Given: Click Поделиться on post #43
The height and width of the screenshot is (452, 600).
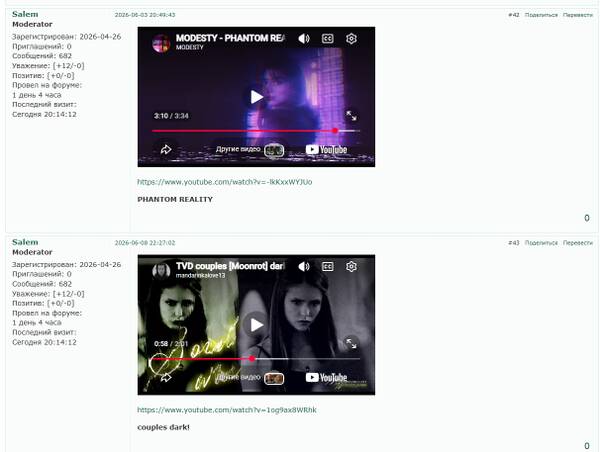Looking at the screenshot, I should coord(541,243).
